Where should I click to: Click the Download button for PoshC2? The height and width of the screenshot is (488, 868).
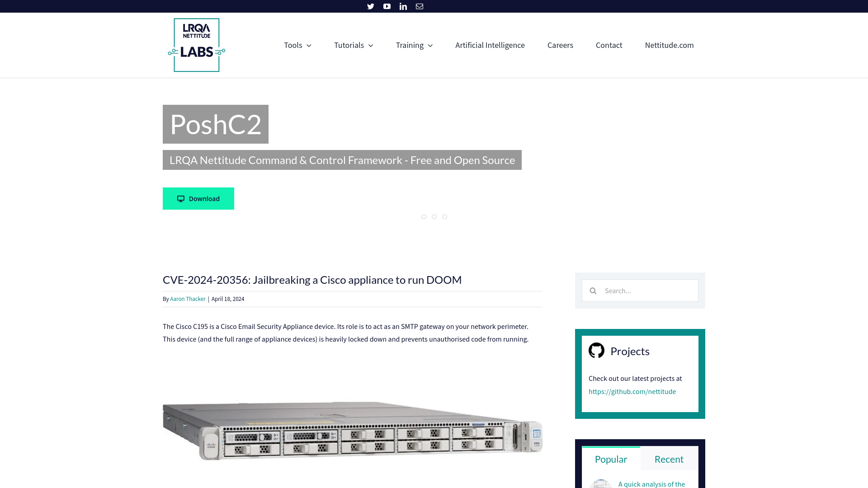198,198
